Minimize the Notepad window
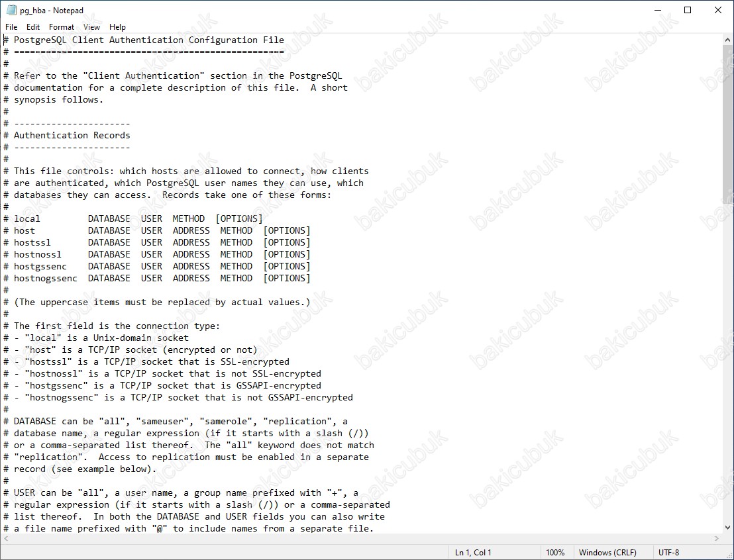Screen dimensions: 734x560 (x=658, y=11)
